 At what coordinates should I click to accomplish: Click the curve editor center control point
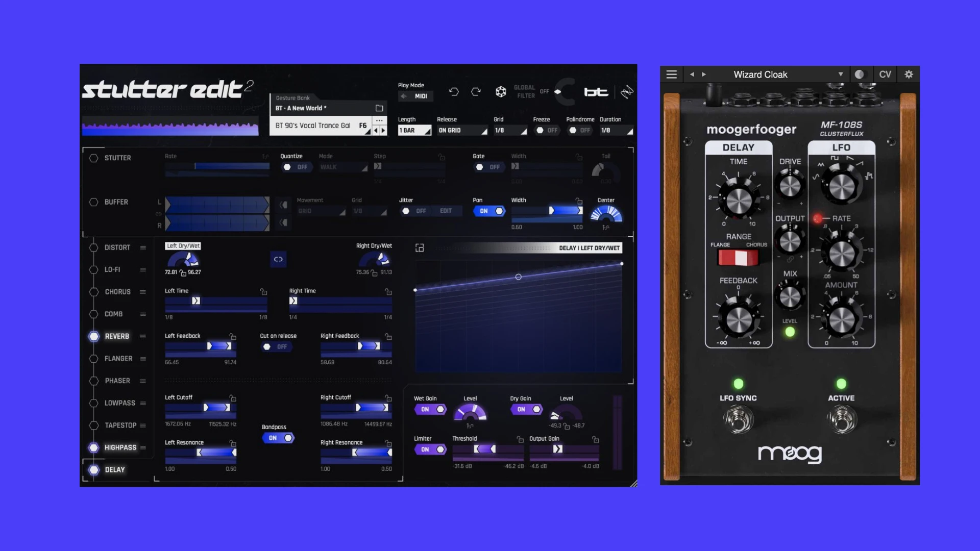[518, 277]
